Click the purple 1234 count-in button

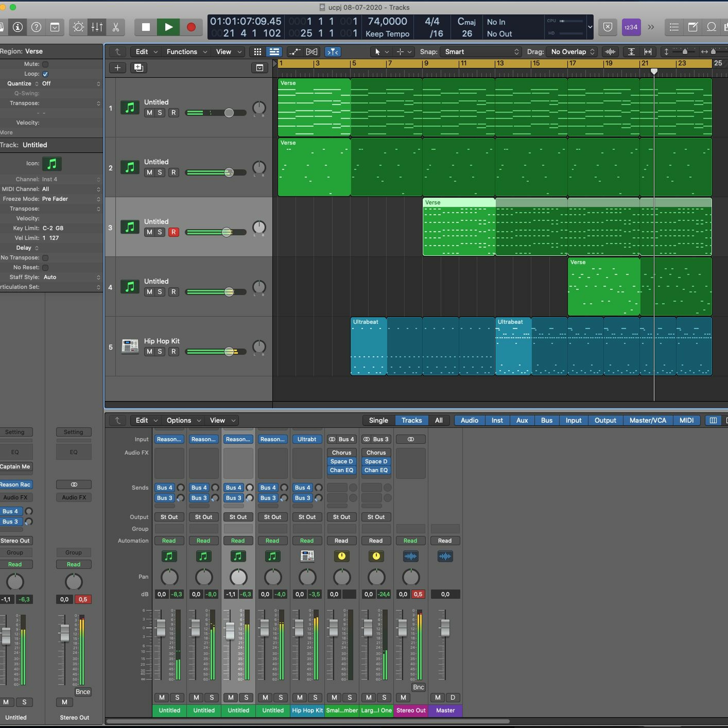631,27
